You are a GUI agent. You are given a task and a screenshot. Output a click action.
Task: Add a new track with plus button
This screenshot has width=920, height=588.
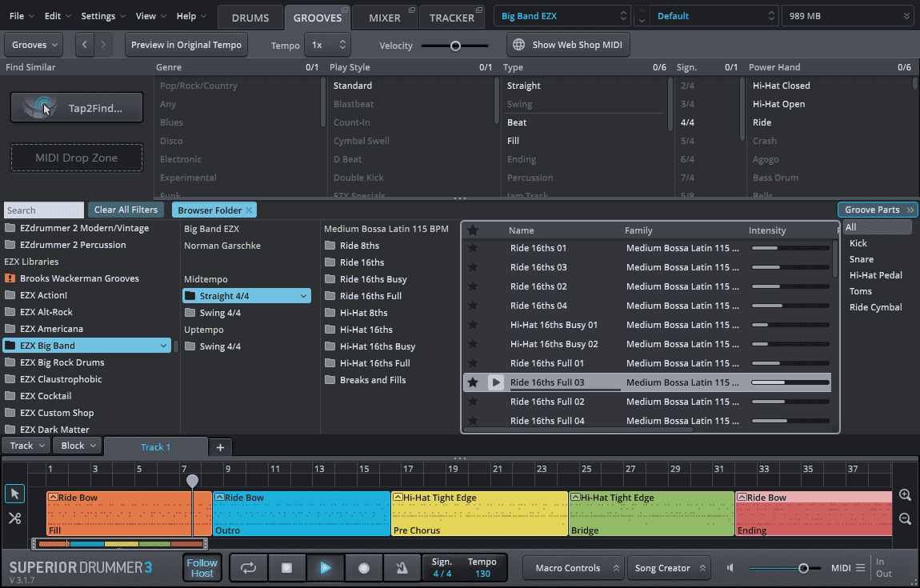(220, 447)
